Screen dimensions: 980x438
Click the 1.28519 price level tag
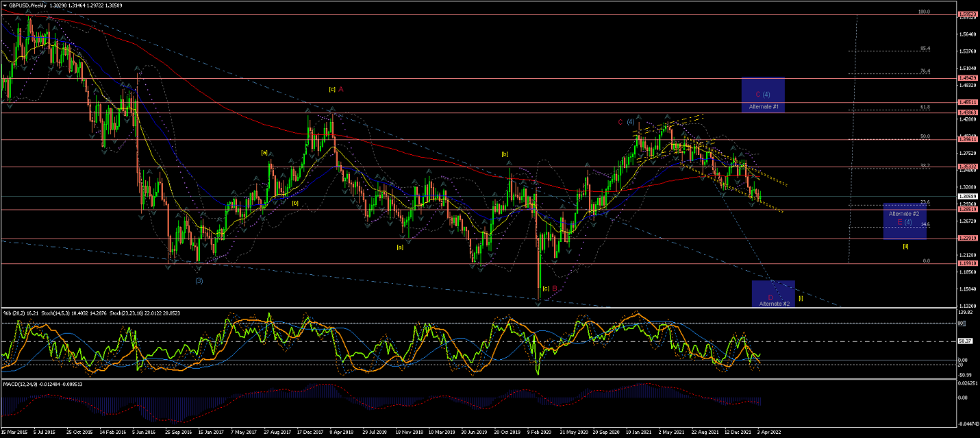[x=968, y=210]
